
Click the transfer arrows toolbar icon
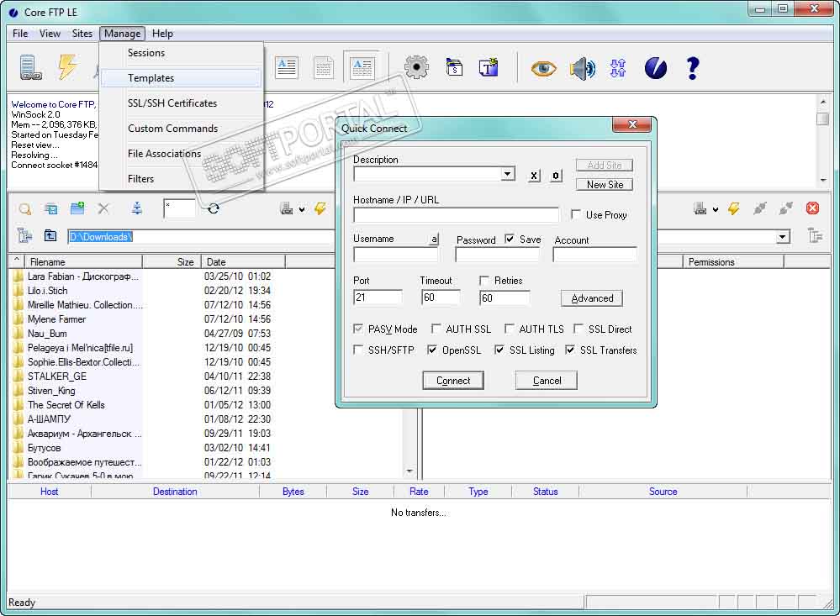click(618, 68)
